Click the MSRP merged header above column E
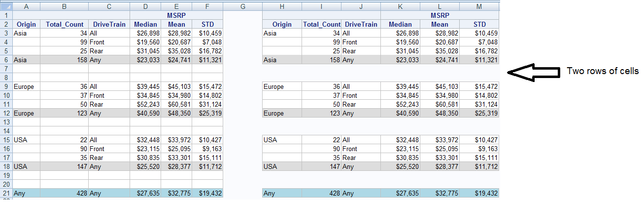The height and width of the screenshot is (202, 644). coord(176,15)
